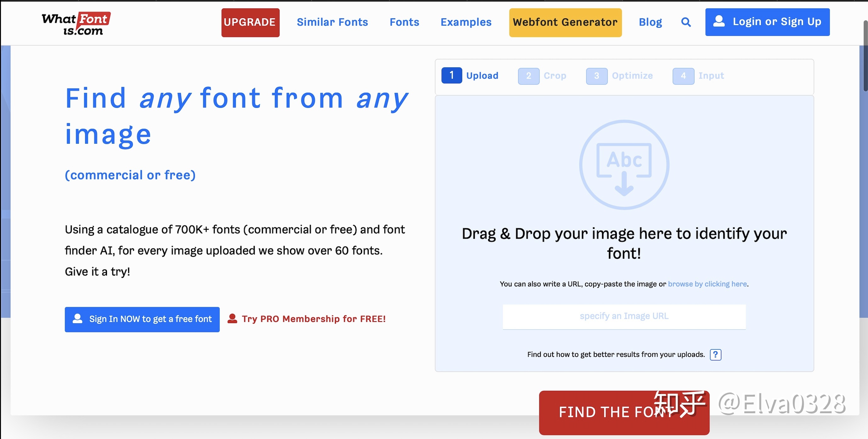Click FIND THE FONT button
868x439 pixels.
pos(624,412)
